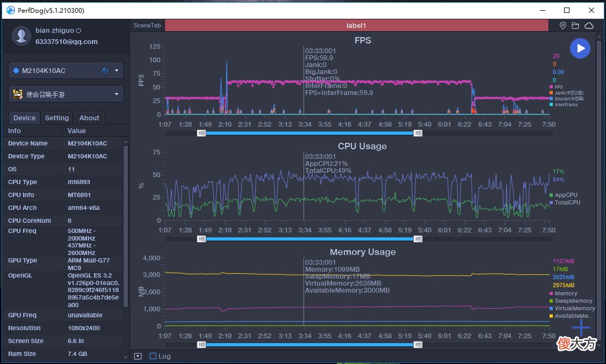Toggle FPS legend series visibility
The height and width of the screenshot is (364, 606).
click(x=556, y=87)
